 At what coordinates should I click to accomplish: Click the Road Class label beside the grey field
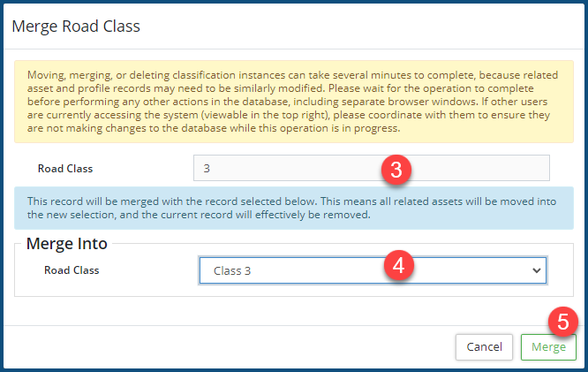[x=64, y=168]
